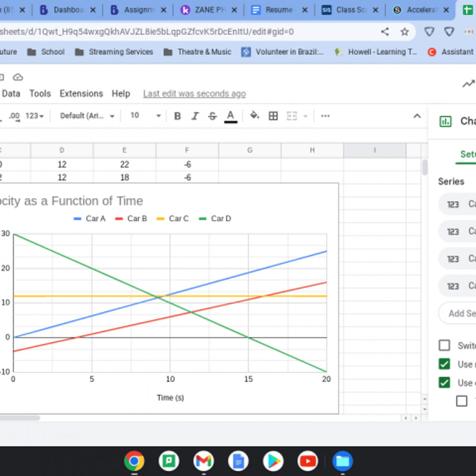This screenshot has height=476, width=476.
Task: Close the Class Sc browser tab
Action: 376,10
